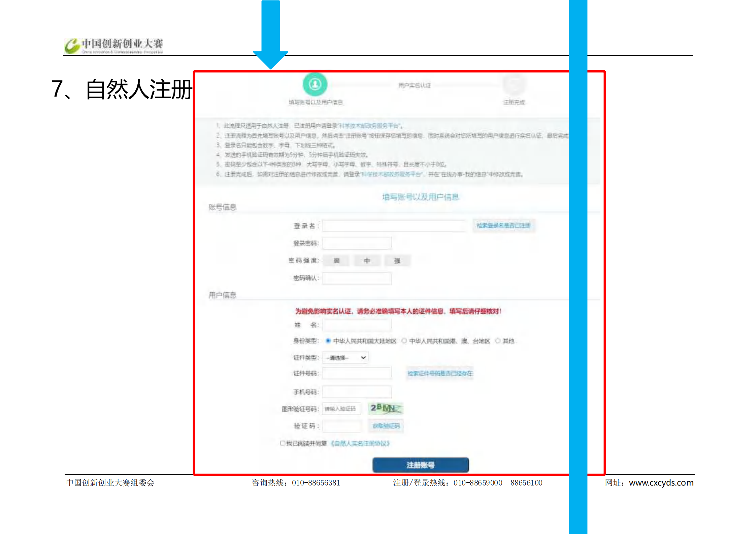Click the 获取验证码 button
The height and width of the screenshot is (534, 756).
click(x=386, y=426)
